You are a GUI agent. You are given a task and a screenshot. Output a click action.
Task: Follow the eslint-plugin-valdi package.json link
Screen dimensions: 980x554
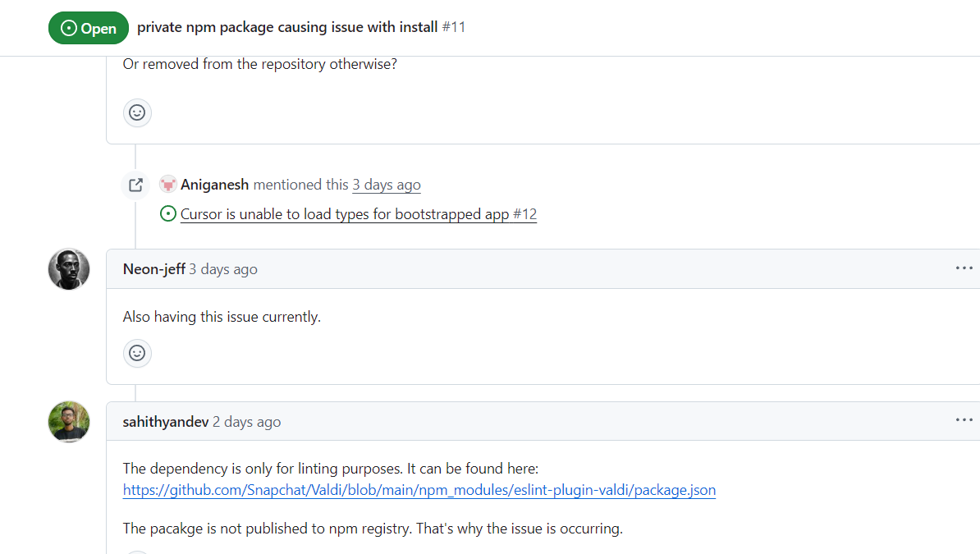tap(419, 490)
